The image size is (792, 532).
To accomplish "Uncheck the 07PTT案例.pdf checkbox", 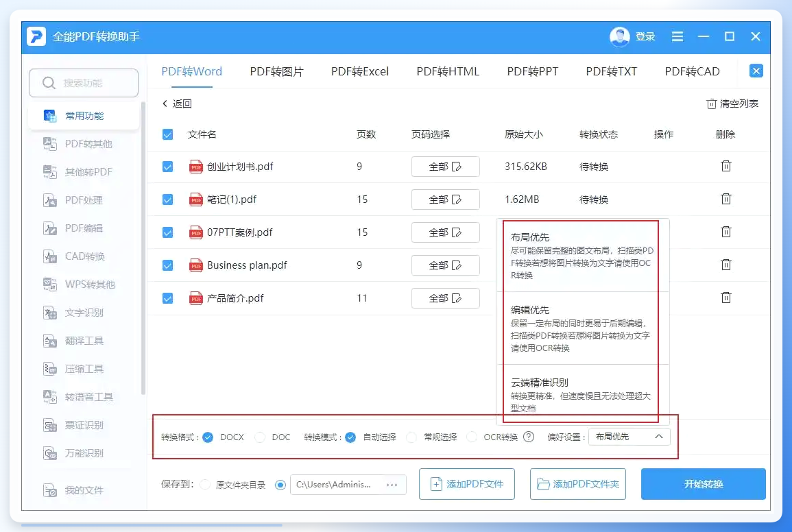I will click(x=168, y=232).
